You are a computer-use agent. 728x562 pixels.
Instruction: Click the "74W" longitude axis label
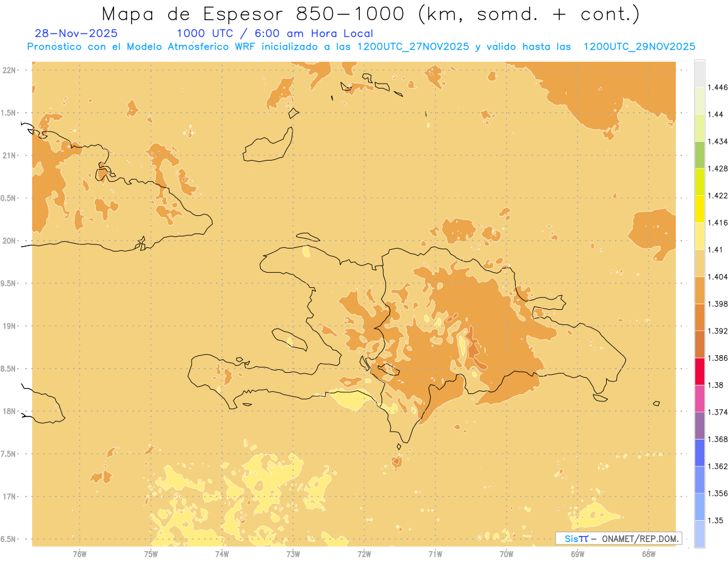click(x=221, y=554)
